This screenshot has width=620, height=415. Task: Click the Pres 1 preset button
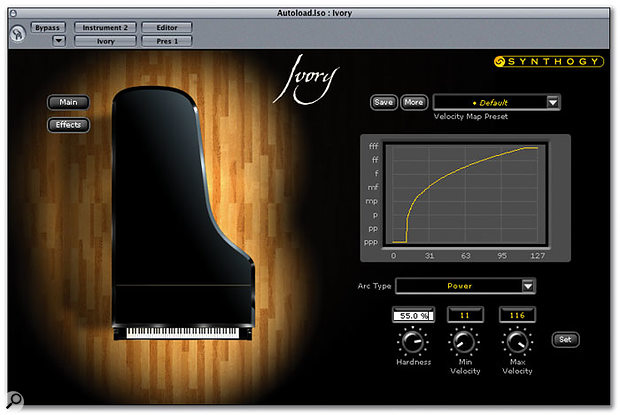167,41
